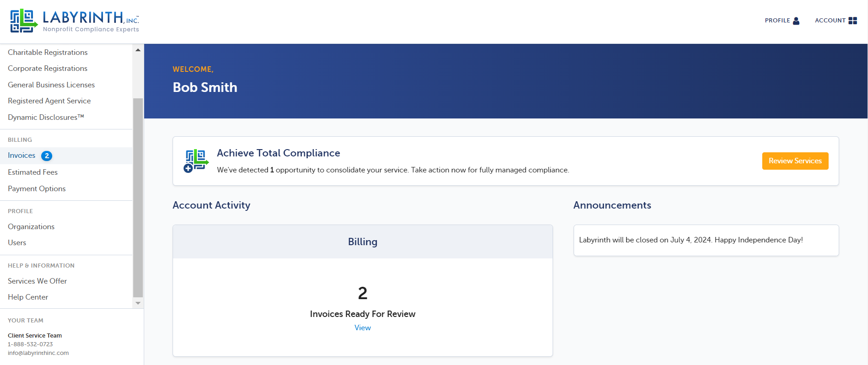The height and width of the screenshot is (365, 868).
Task: Open Estimated Fees
Action: coord(33,172)
